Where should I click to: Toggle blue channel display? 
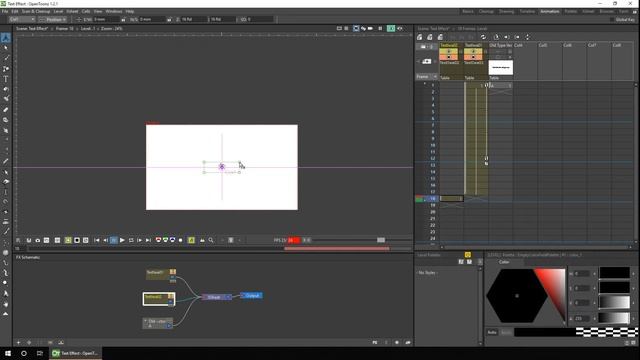pos(173,240)
